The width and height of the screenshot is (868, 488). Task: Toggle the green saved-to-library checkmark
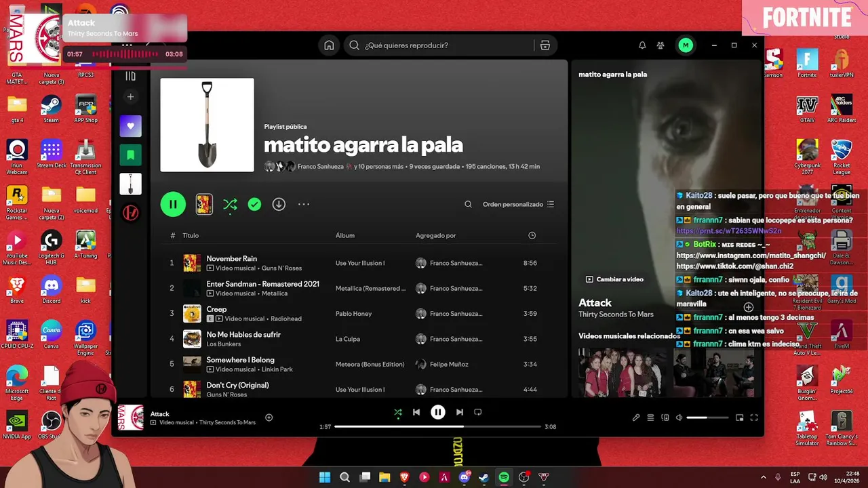coord(254,204)
